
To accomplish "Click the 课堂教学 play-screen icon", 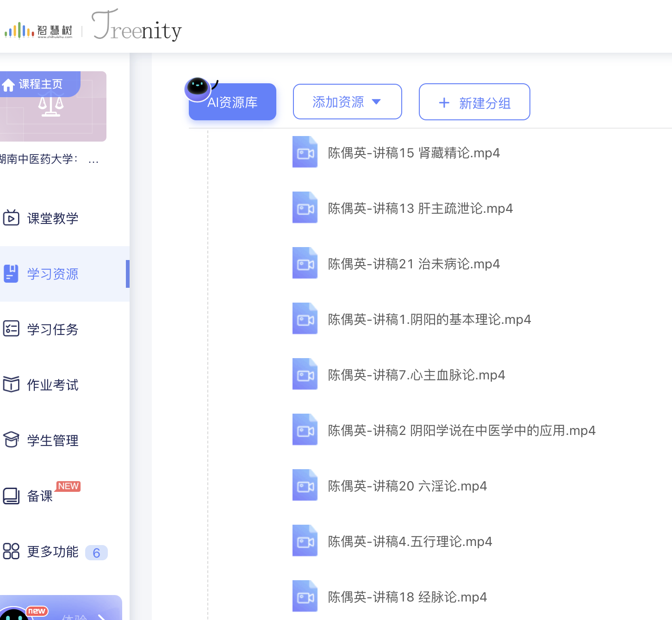I will tap(11, 218).
